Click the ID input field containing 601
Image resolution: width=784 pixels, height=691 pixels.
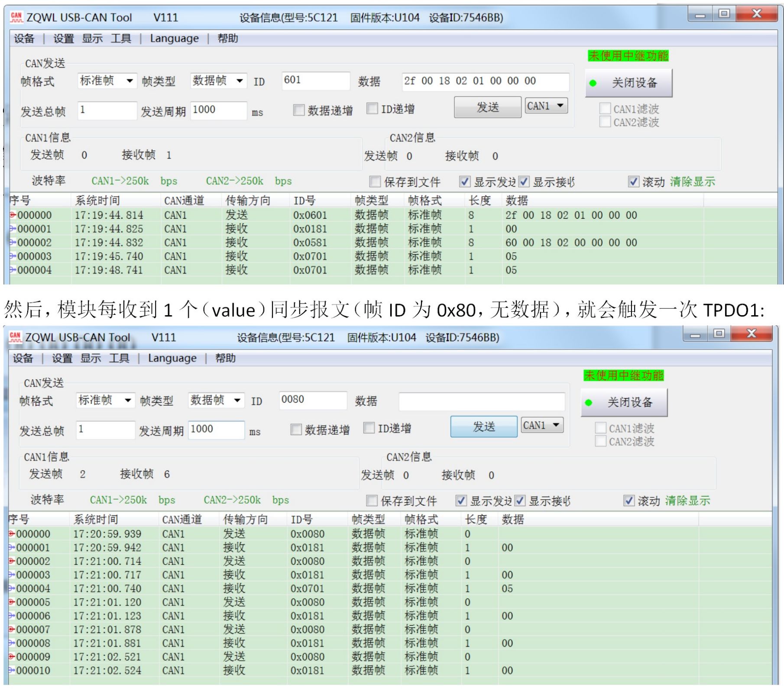click(x=315, y=81)
